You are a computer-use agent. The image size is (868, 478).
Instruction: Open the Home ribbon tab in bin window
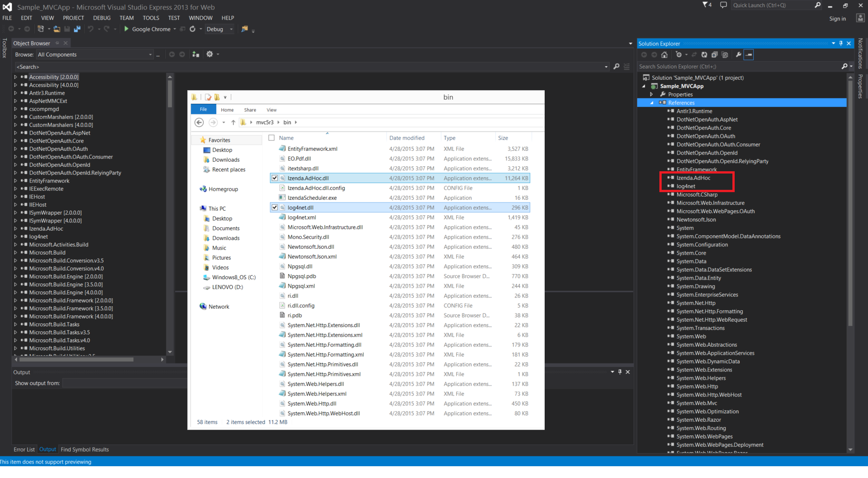click(x=227, y=110)
